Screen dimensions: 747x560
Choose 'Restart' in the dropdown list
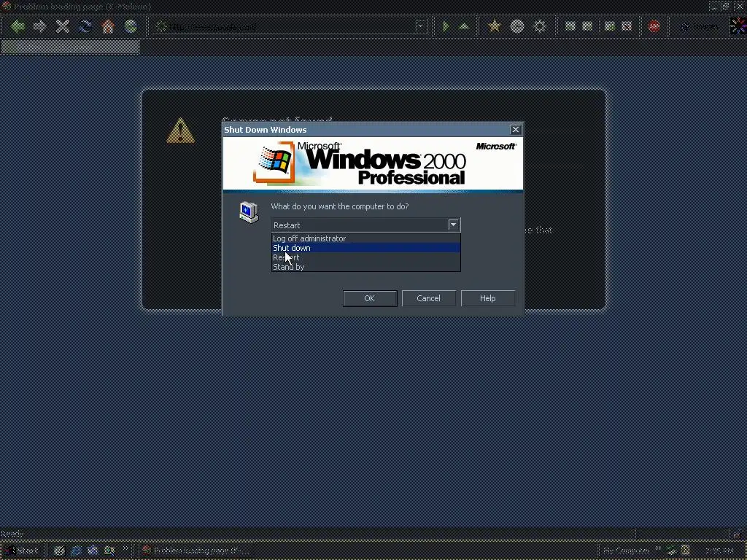(366, 257)
